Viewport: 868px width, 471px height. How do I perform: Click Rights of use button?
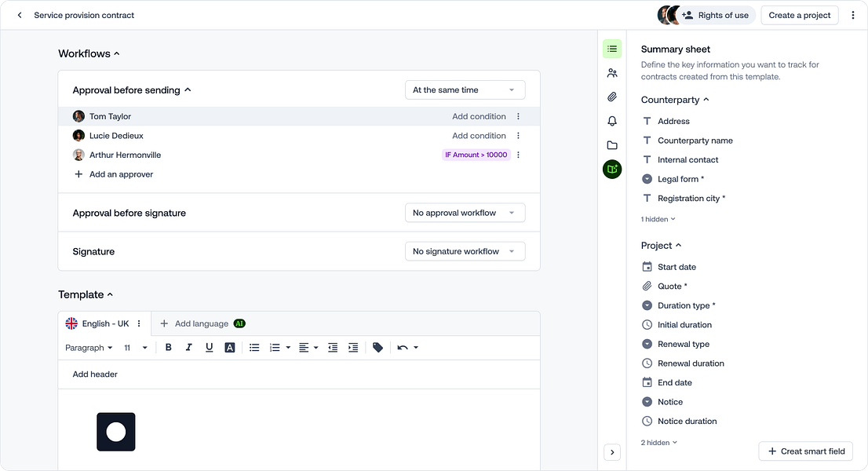coord(717,16)
